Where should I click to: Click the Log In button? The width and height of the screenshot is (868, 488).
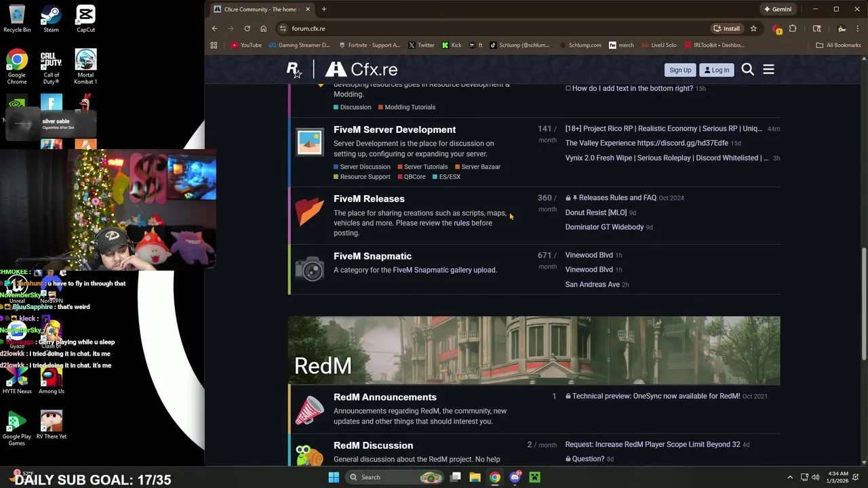click(x=716, y=70)
